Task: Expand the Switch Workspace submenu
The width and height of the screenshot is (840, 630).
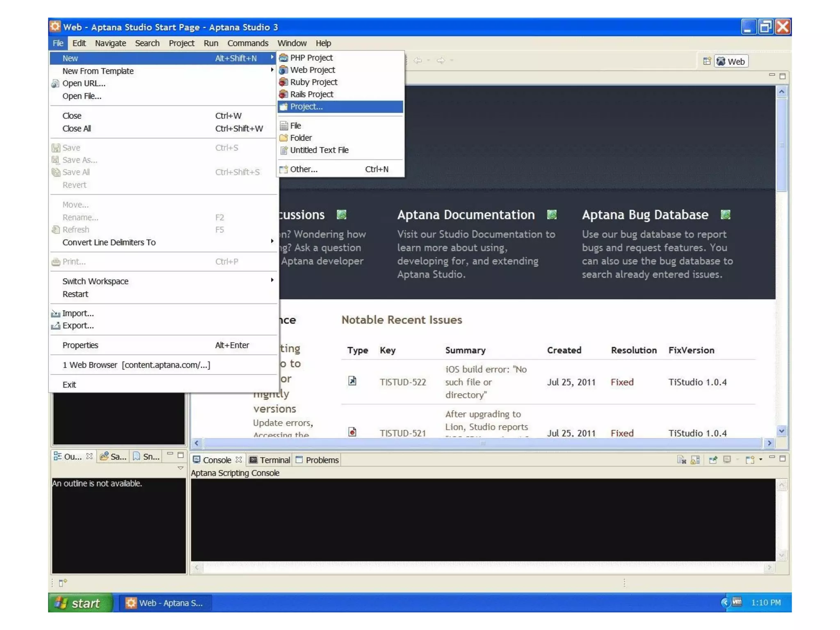Action: tap(163, 281)
